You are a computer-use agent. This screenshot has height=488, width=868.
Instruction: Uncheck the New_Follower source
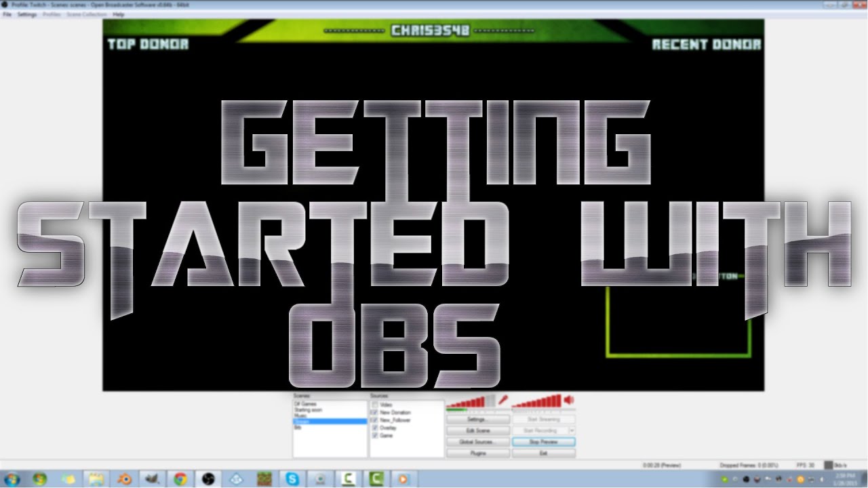pos(374,420)
